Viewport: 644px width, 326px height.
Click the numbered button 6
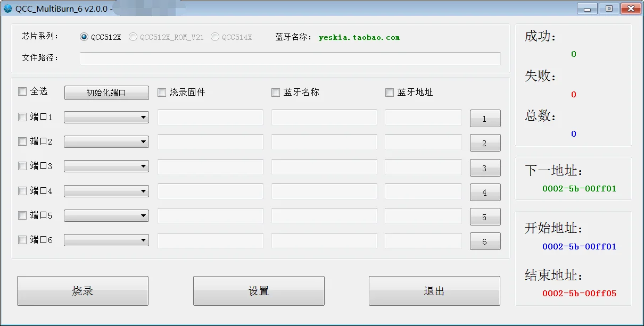click(x=485, y=241)
